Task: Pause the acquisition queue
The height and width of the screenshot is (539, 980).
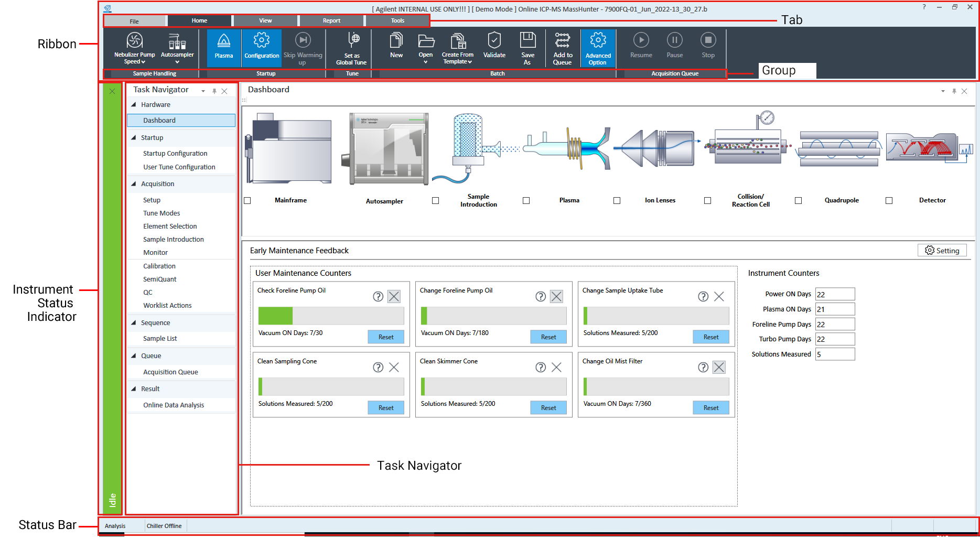Action: [x=675, y=40]
